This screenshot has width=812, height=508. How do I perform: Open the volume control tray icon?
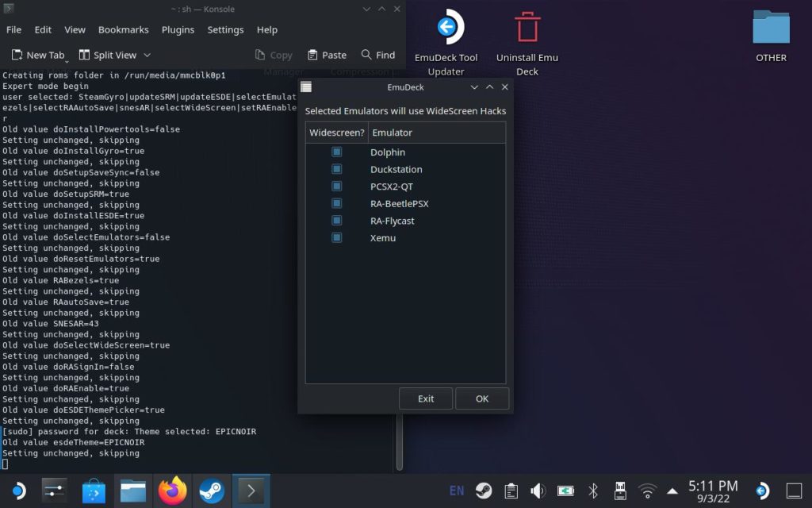point(538,491)
